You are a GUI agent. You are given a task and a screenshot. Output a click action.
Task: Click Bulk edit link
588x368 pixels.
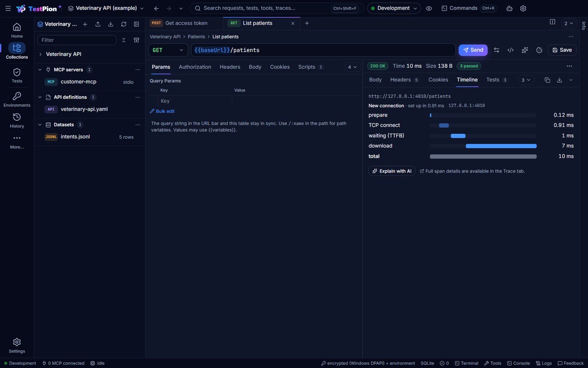pos(162,111)
